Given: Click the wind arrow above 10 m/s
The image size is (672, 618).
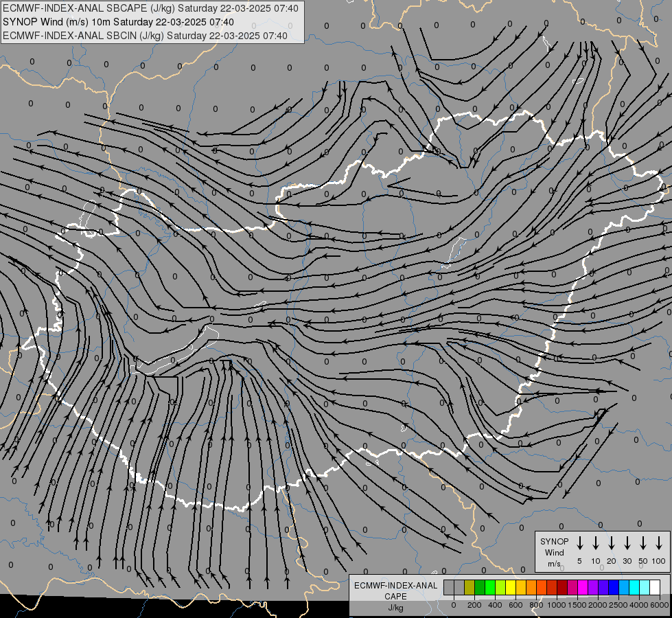Looking at the screenshot, I should [595, 542].
